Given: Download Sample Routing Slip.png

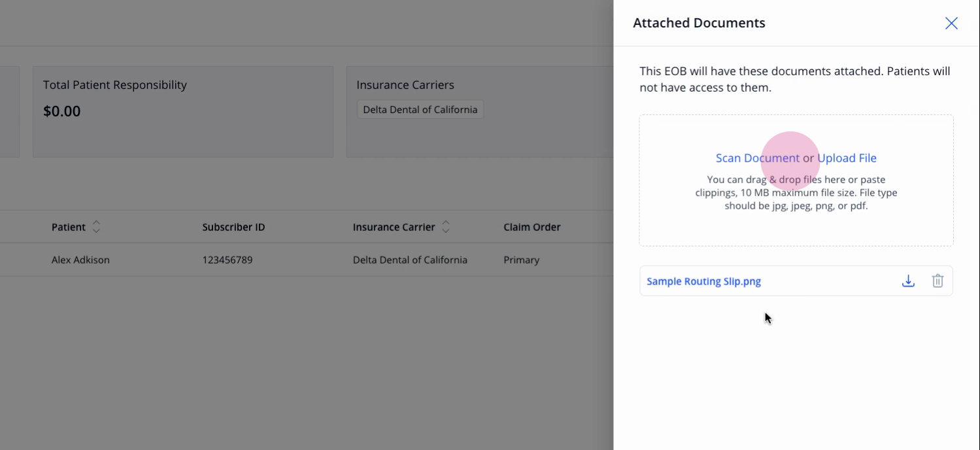Looking at the screenshot, I should 908,281.
